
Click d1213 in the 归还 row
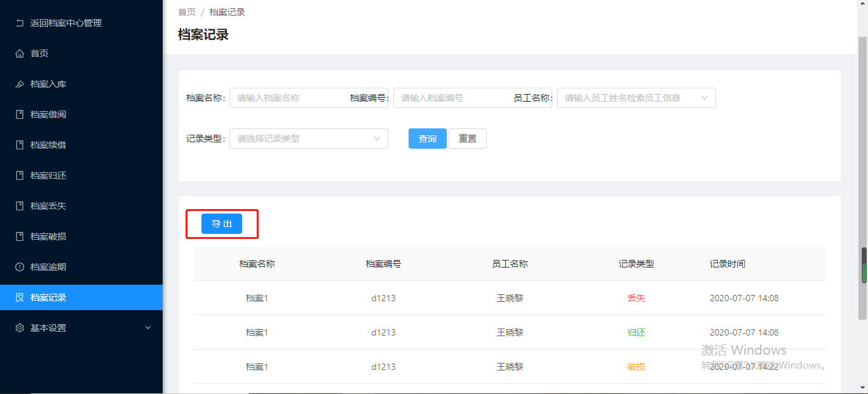click(383, 332)
